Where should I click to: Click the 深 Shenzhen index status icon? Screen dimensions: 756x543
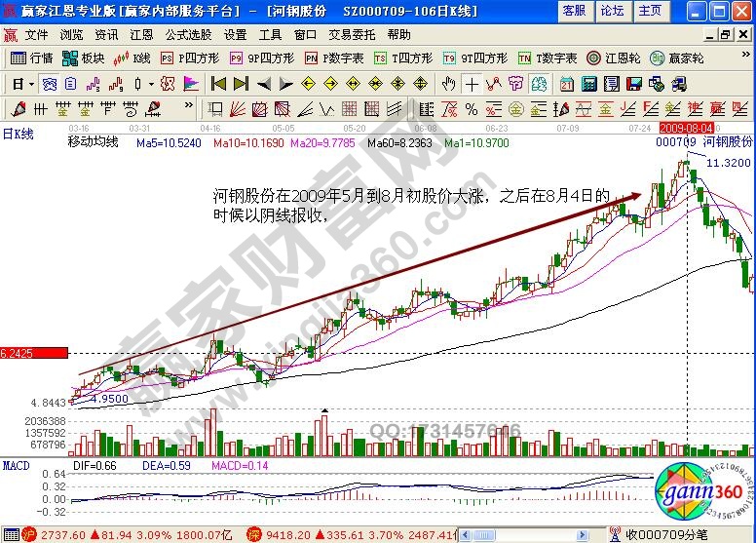pyautogui.click(x=253, y=534)
